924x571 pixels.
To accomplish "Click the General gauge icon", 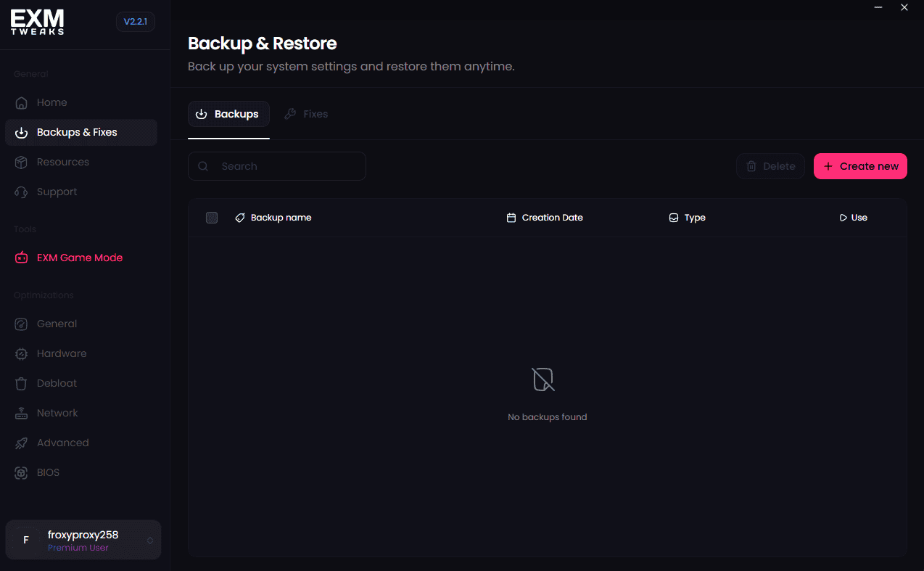I will 22,324.
